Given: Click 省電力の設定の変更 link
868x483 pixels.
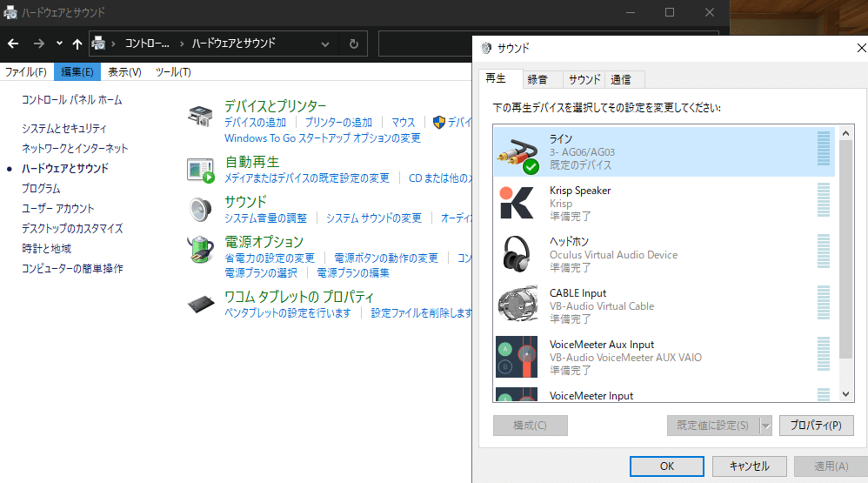Looking at the screenshot, I should pos(270,258).
